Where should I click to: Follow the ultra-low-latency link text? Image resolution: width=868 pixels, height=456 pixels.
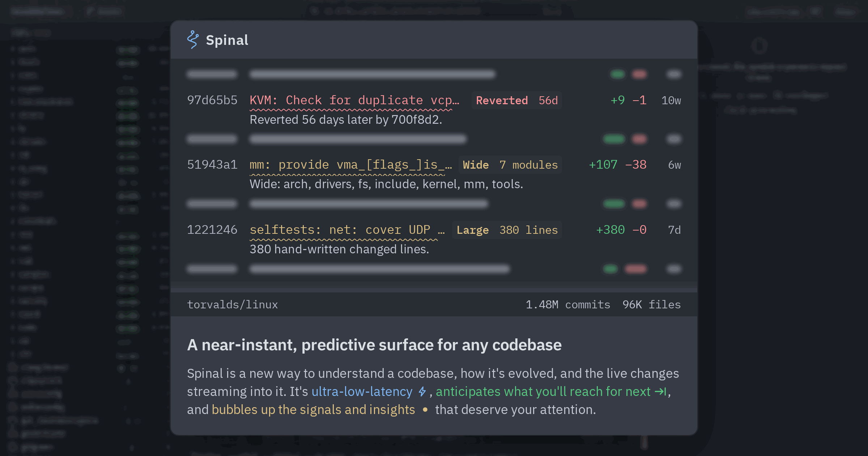click(x=362, y=392)
